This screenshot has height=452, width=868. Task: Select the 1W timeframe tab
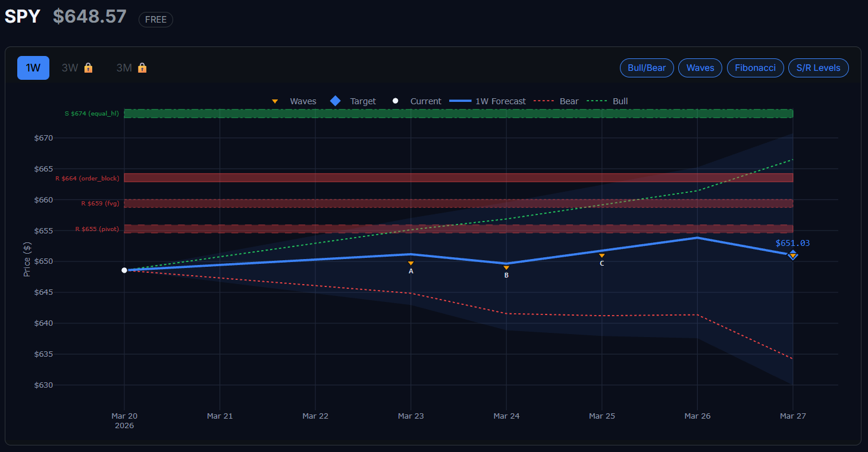pos(33,68)
